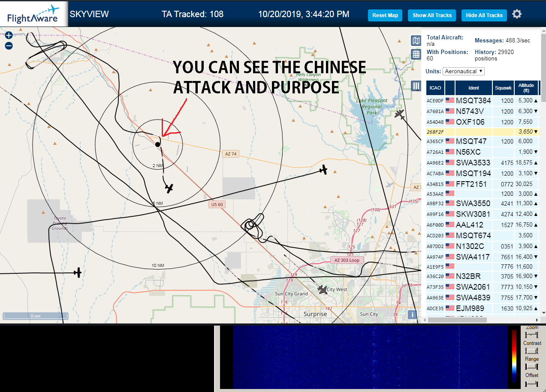Click the US flag in SWA3533 row
The width and height of the screenshot is (546, 392).
pos(450,162)
